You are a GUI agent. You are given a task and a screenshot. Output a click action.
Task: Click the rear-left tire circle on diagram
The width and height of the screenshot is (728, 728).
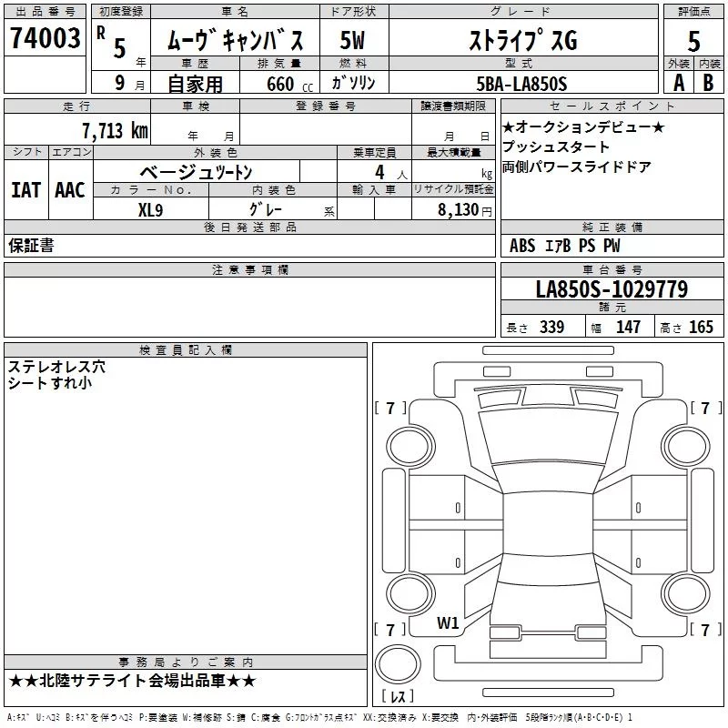[x=410, y=592]
